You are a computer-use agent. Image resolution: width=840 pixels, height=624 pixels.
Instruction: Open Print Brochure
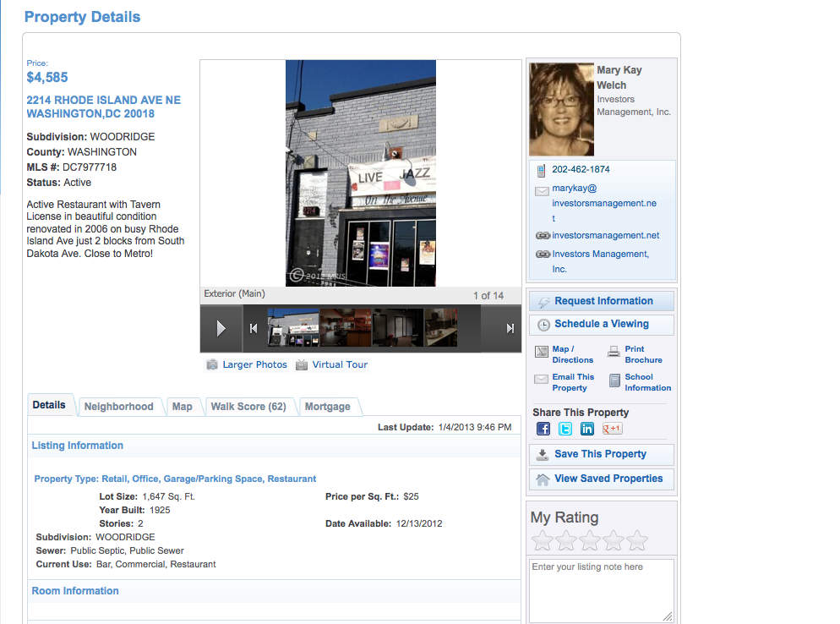tap(642, 354)
